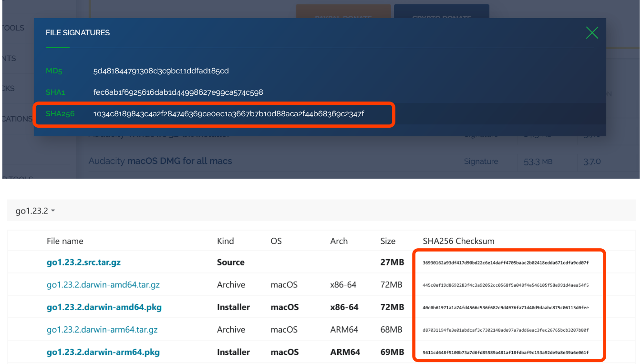The width and height of the screenshot is (642, 364).
Task: Click the darwin-amd64.pkg SHA256 checksum
Action: [506, 308]
